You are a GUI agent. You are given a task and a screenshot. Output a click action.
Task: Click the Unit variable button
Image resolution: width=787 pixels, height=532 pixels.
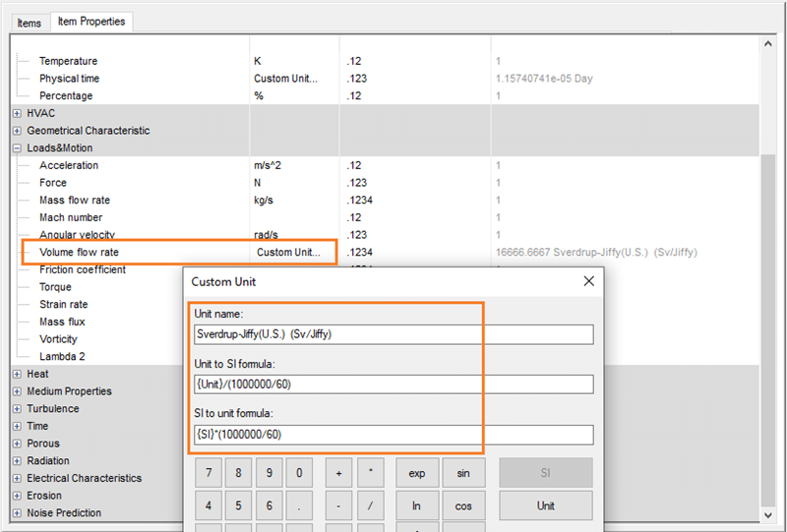(x=546, y=505)
